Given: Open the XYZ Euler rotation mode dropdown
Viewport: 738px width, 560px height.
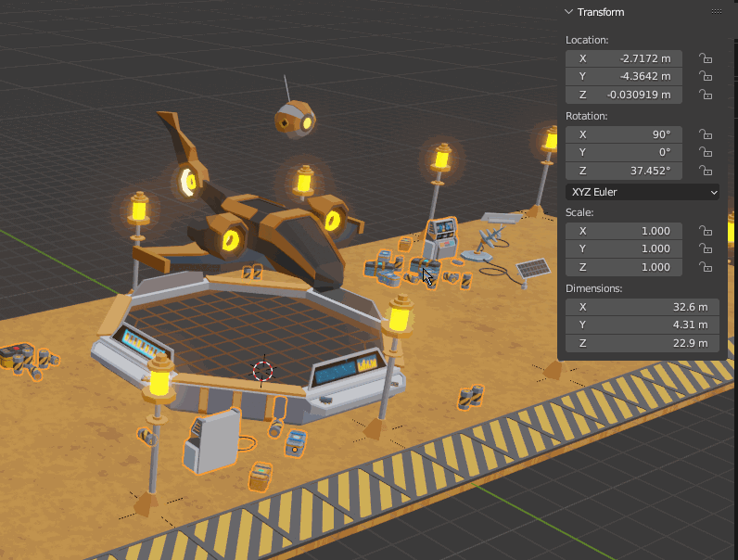Looking at the screenshot, I should point(642,192).
